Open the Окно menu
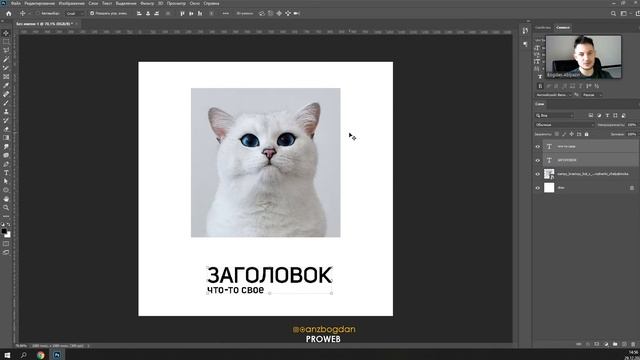640x360 pixels. 195,3
